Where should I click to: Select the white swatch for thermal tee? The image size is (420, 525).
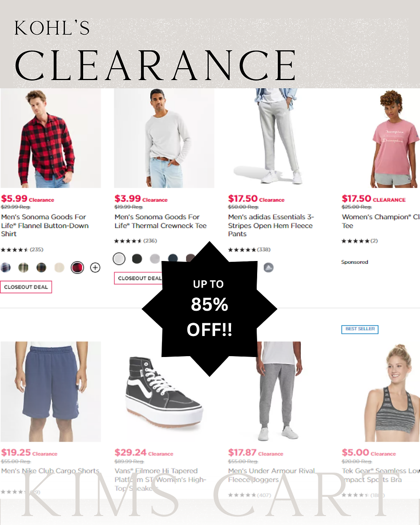point(119,259)
